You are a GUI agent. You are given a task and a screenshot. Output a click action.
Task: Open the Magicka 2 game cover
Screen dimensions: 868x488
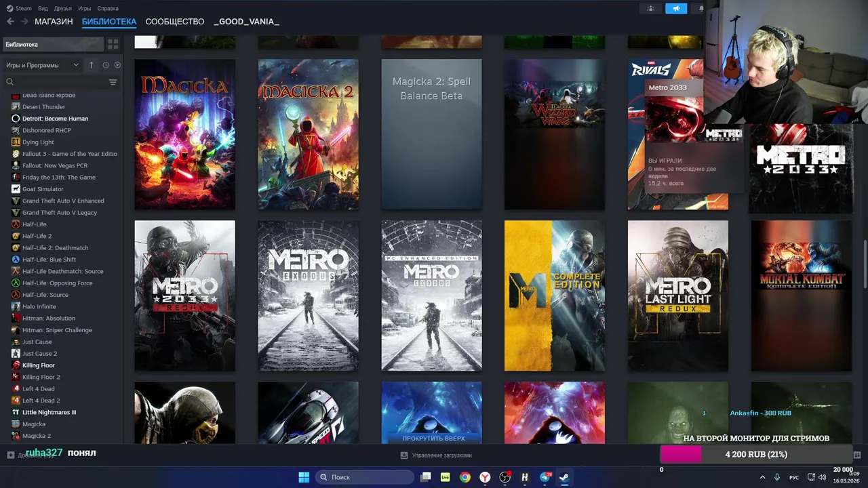pyautogui.click(x=308, y=134)
